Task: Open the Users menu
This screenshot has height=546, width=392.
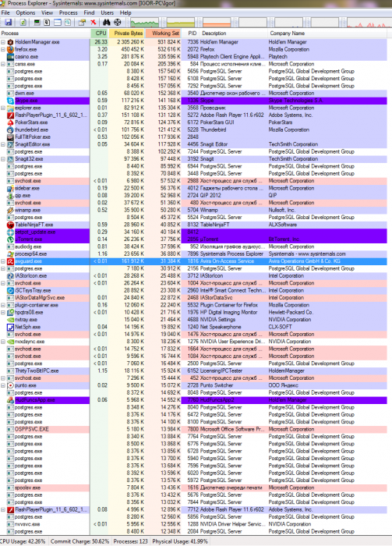Action: coord(107,13)
